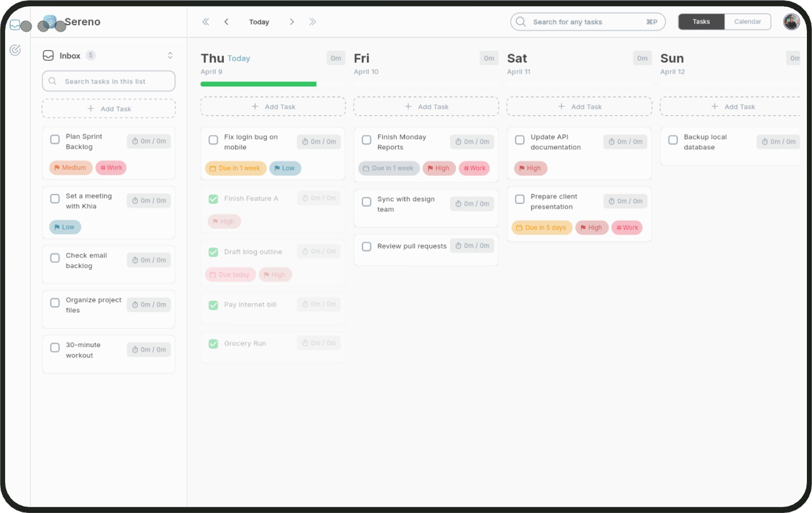Add a task under Friday April 10
The image size is (812, 513).
point(426,107)
